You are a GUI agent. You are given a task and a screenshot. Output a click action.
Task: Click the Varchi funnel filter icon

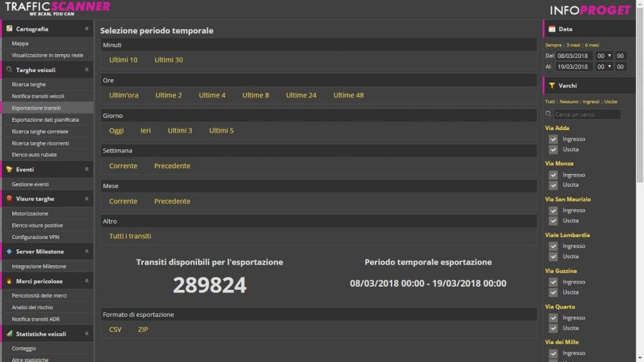click(552, 85)
